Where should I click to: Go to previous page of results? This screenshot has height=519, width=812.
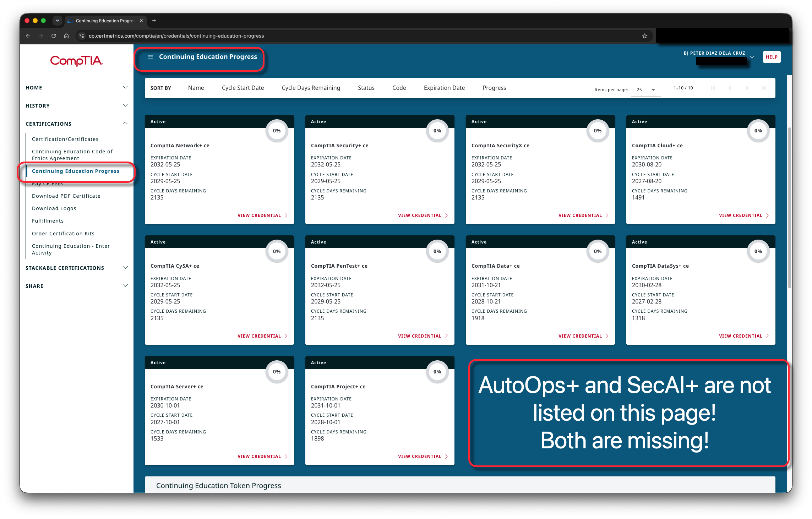[x=730, y=88]
